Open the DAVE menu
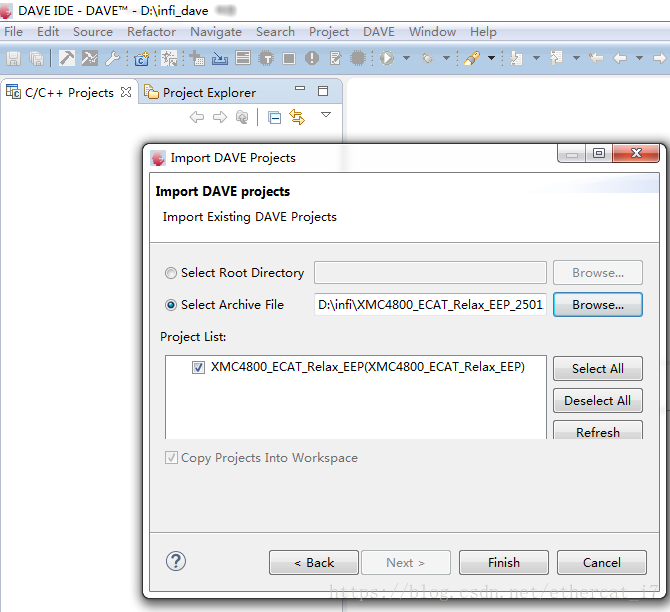This screenshot has height=612, width=670. (379, 32)
